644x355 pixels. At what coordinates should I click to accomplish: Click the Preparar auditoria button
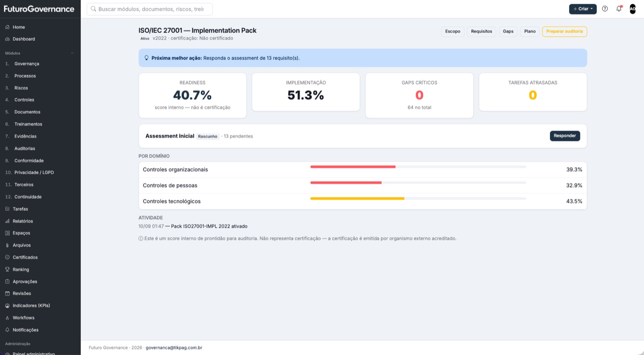point(564,31)
